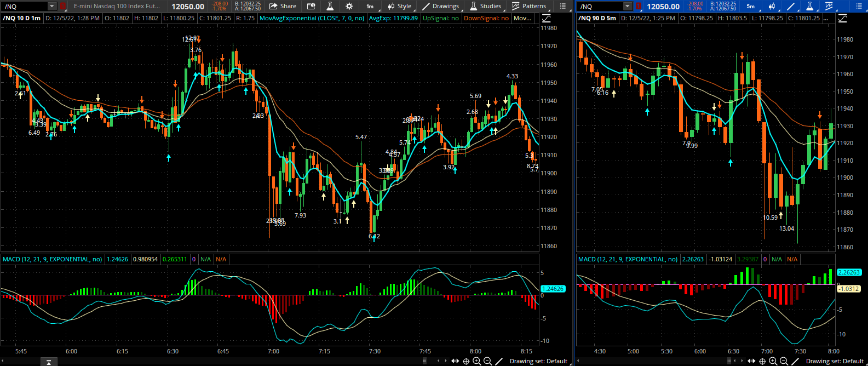Screen dimensions: 868x366
Task: Click MACD study label in right chart
Action: (628, 259)
